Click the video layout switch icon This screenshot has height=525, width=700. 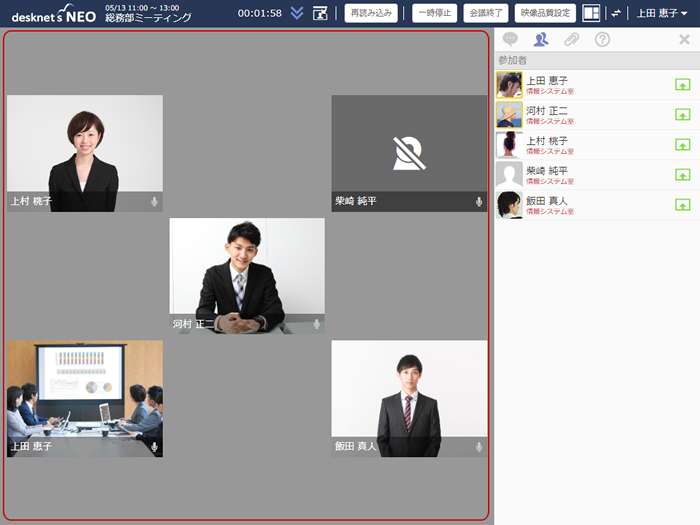(x=592, y=13)
